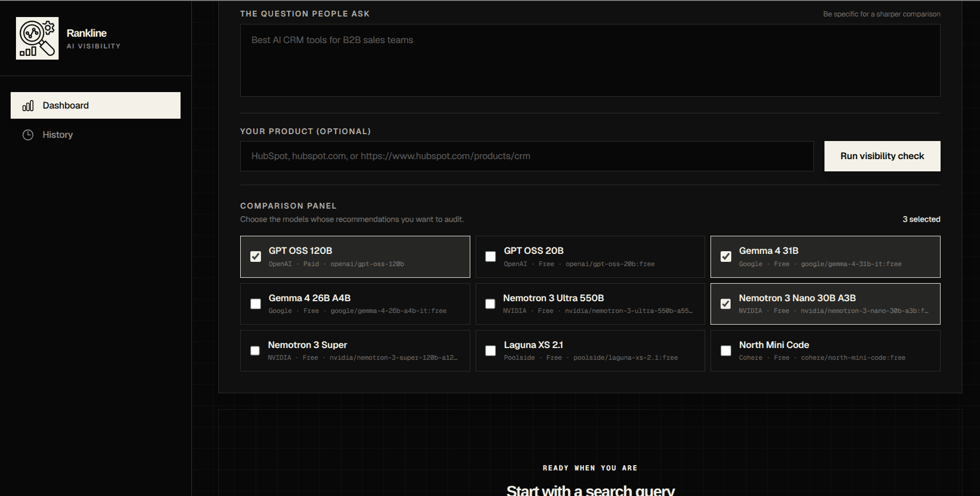Click the Laguna XS 2.1 model card title
The height and width of the screenshot is (496, 980).
[533, 345]
